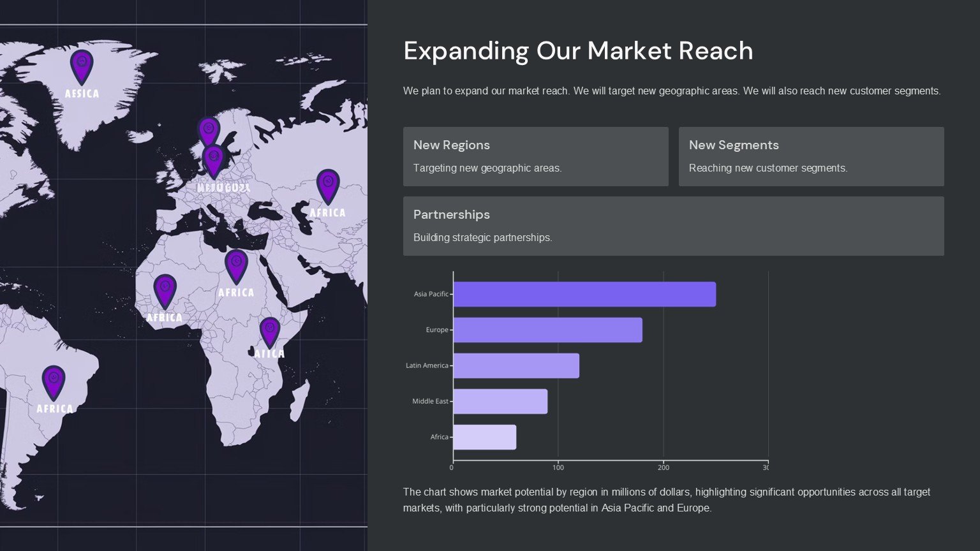
Task: Select the map pin in East Africa
Action: [x=270, y=331]
